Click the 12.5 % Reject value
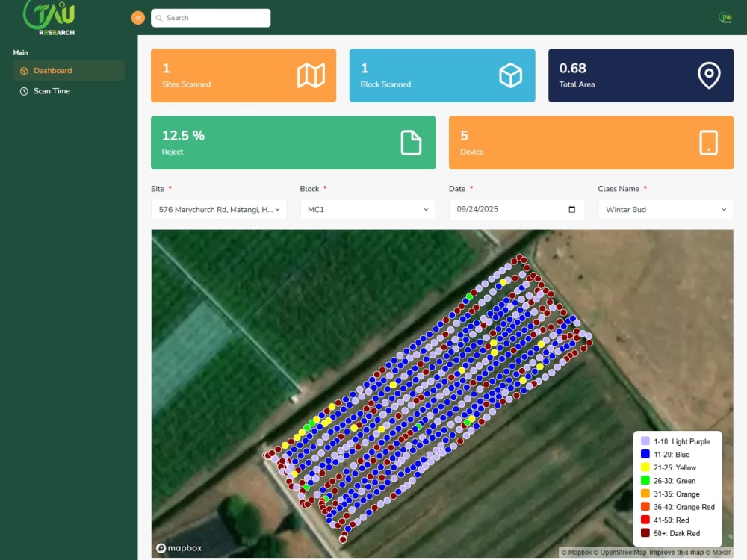The height and width of the screenshot is (560, 747). (184, 136)
